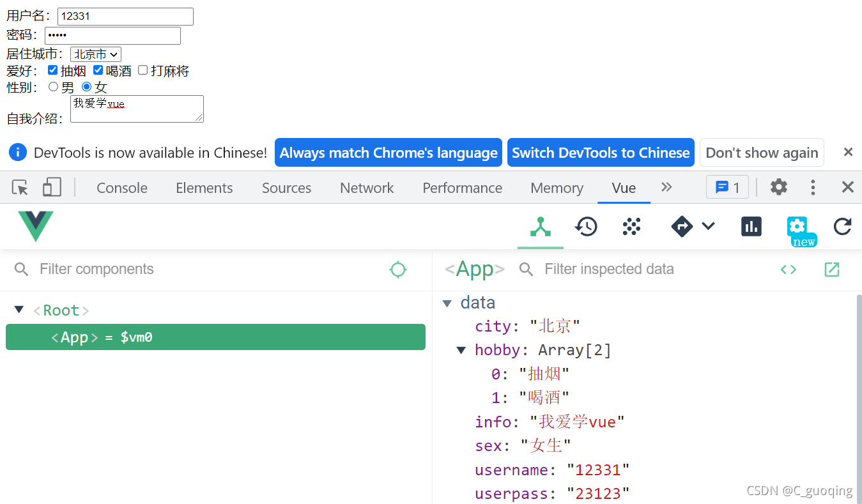Open the Vuex dots icon

tap(631, 226)
